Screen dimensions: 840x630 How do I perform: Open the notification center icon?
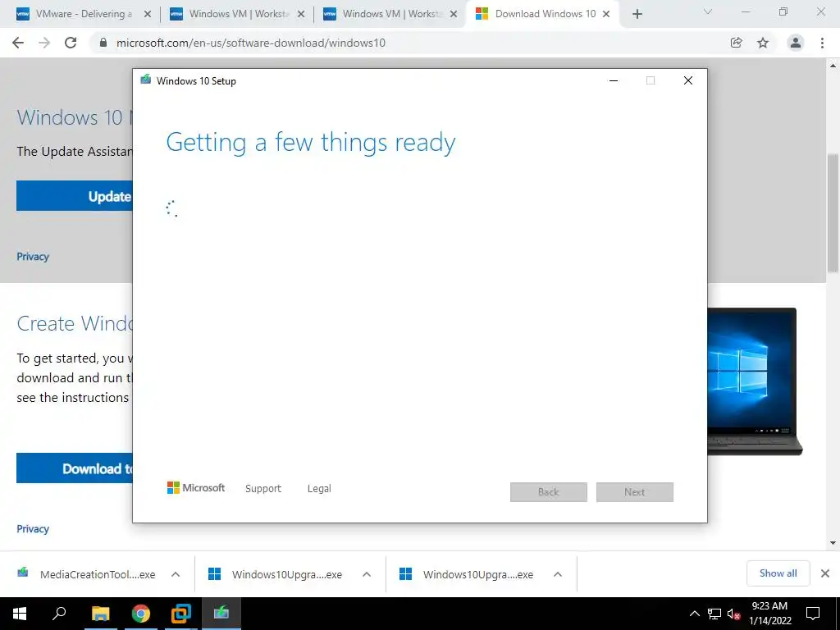(x=813, y=614)
